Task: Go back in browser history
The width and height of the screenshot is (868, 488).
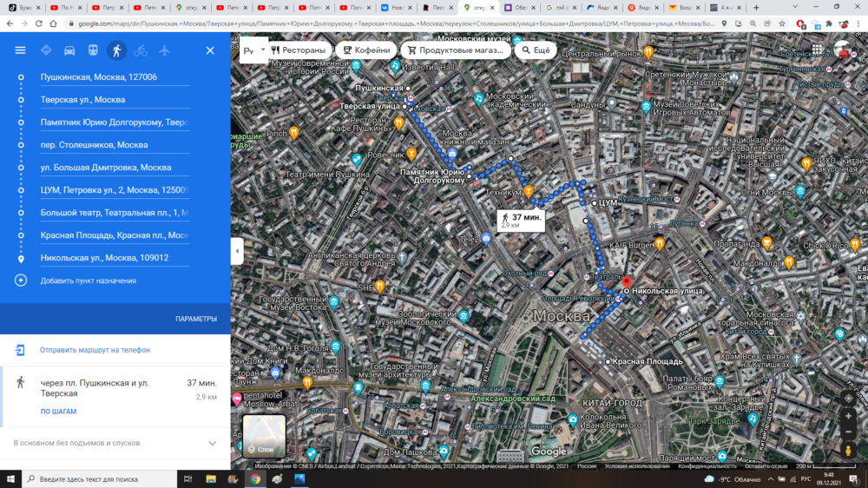Action: [10, 23]
